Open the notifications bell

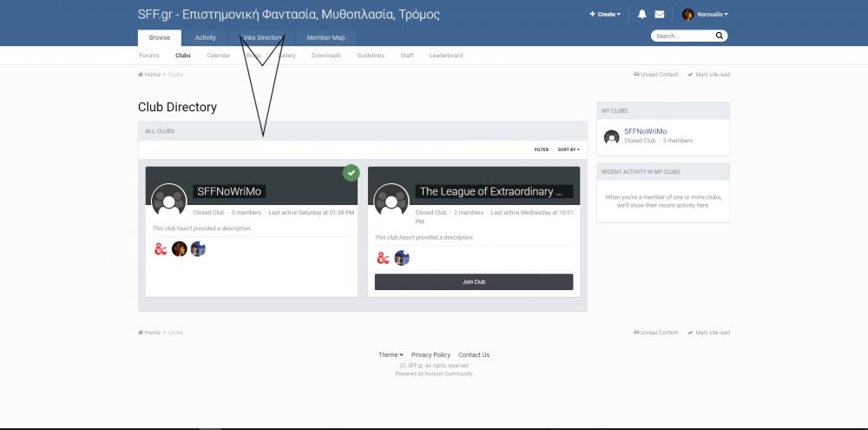(x=642, y=15)
